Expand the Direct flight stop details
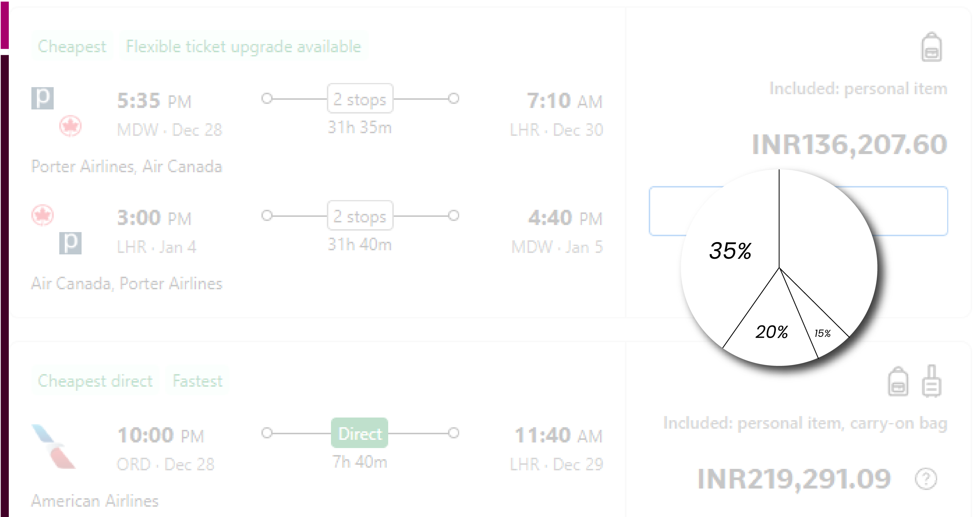This screenshot has width=980, height=517. pos(360,433)
